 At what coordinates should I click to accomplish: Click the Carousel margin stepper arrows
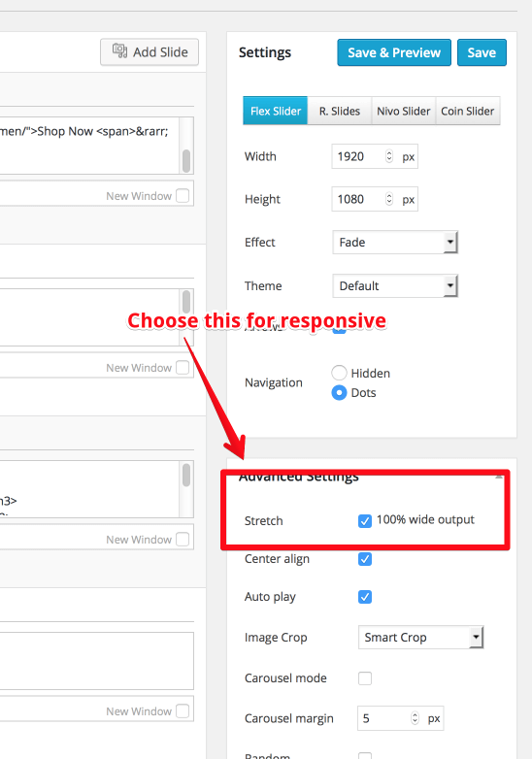(x=415, y=718)
